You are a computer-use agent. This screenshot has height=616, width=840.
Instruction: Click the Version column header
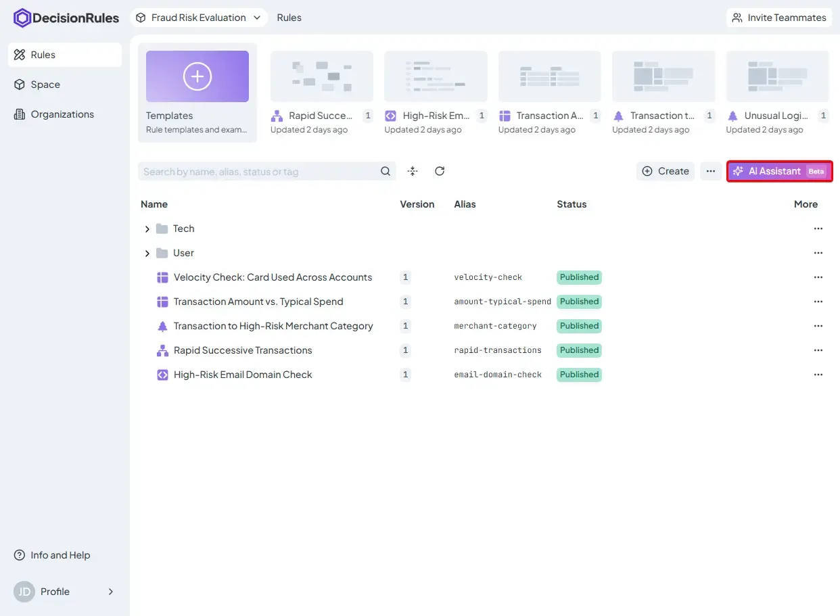point(417,204)
